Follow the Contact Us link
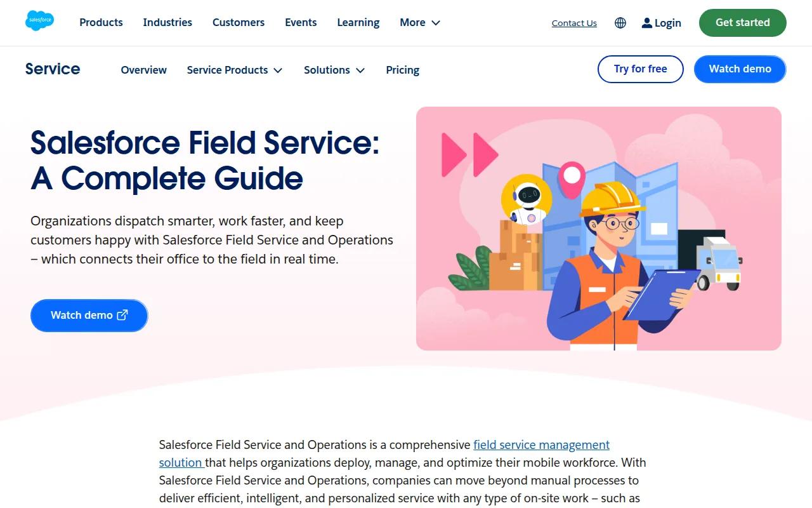 pyautogui.click(x=574, y=23)
